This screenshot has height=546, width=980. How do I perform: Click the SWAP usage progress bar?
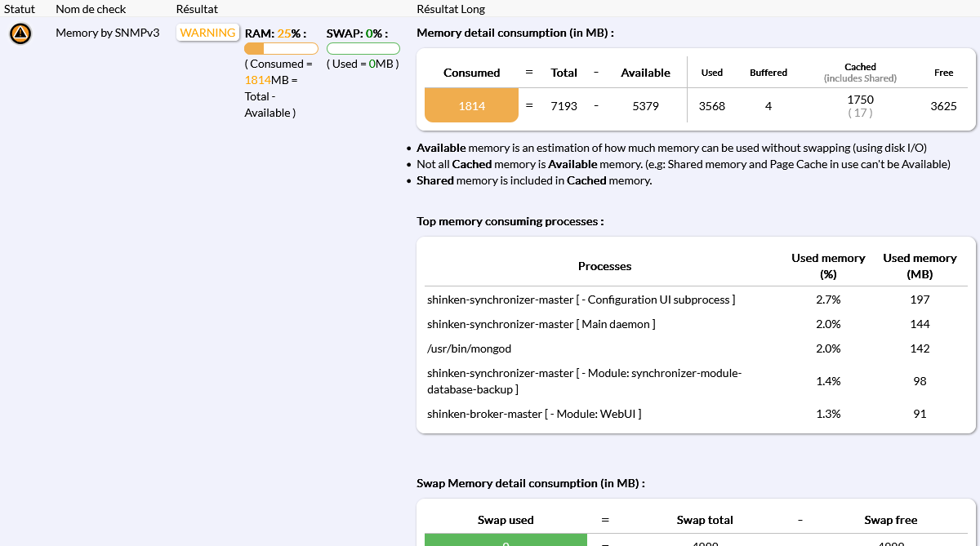tap(363, 49)
